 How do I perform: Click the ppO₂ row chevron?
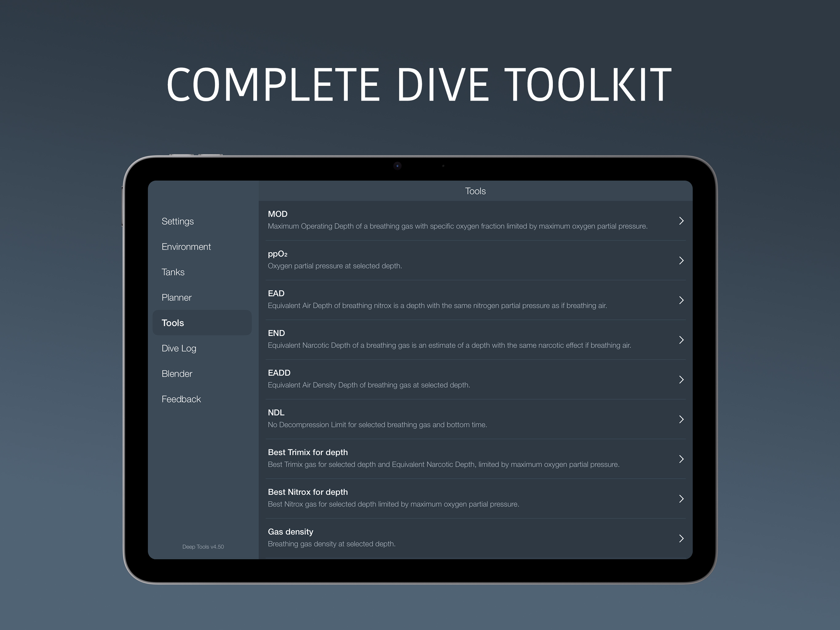pos(681,260)
